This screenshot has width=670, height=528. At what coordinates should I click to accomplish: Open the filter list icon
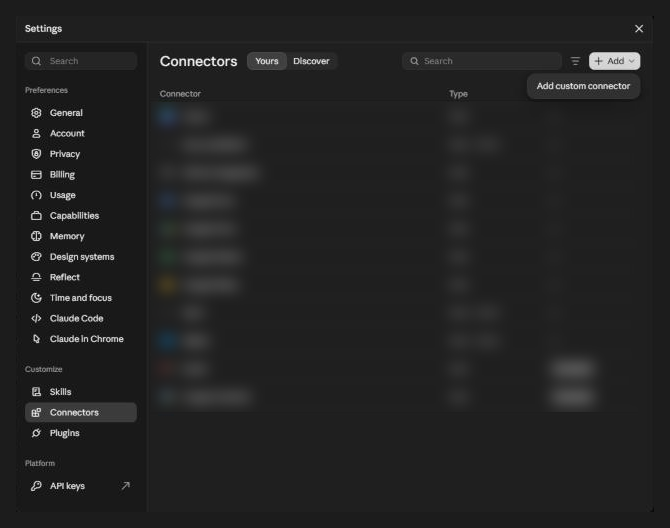point(575,61)
